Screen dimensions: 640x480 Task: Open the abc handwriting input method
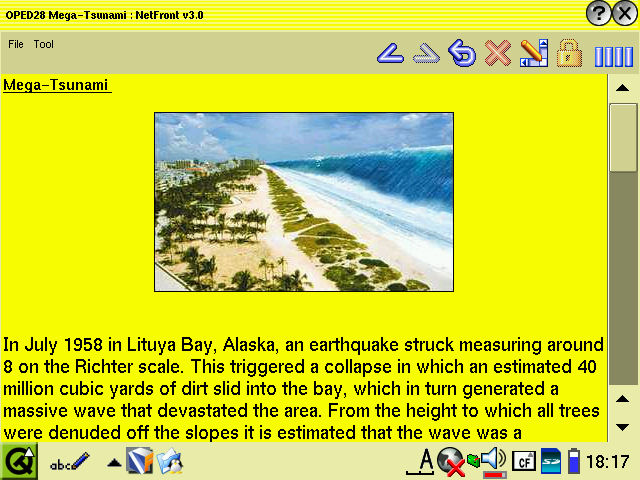(x=69, y=462)
